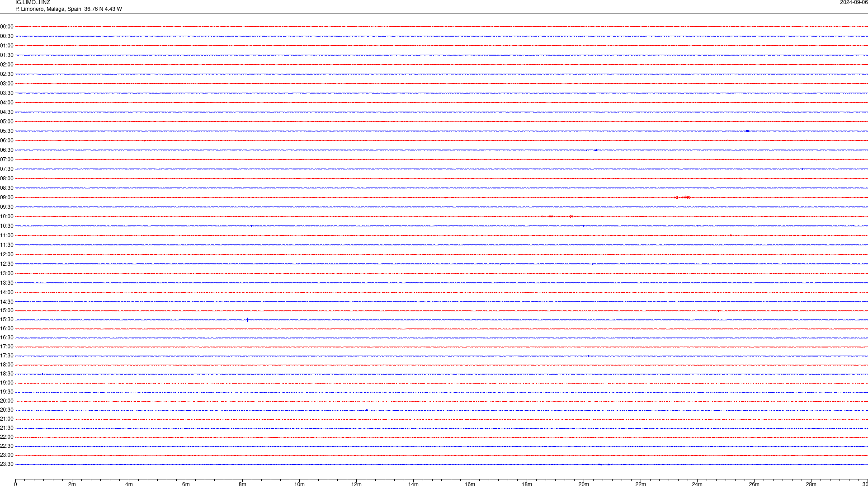Click the 16m tick label on the time axis
The width and height of the screenshot is (868, 488).
point(470,484)
